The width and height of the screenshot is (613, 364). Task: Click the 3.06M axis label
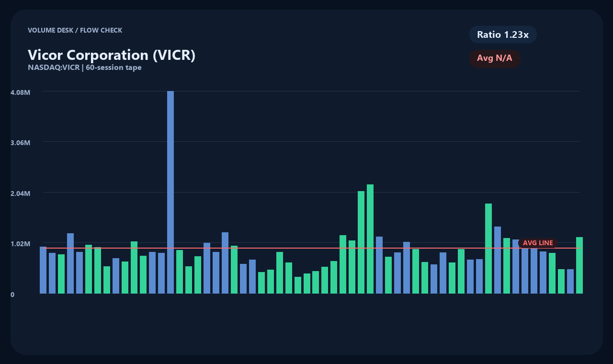pos(20,143)
